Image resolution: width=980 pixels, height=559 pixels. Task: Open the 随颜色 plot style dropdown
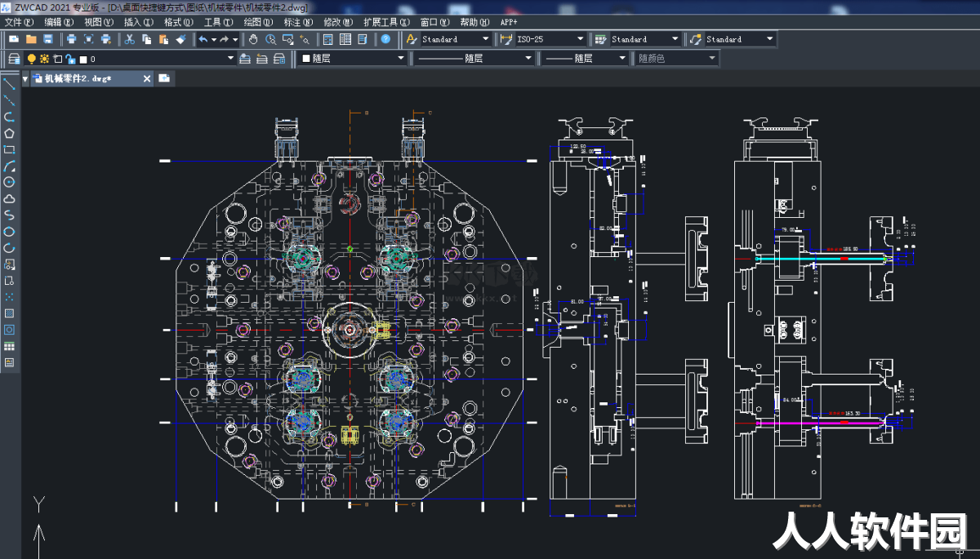[x=677, y=59]
